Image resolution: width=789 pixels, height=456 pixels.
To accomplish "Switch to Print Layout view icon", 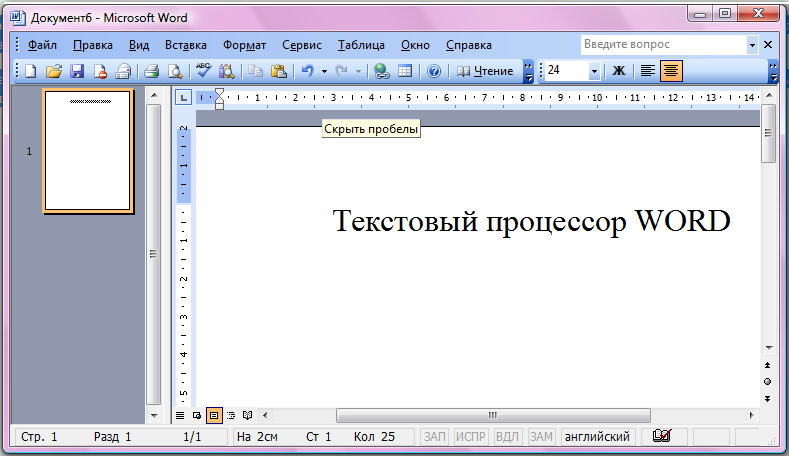I will [x=214, y=415].
